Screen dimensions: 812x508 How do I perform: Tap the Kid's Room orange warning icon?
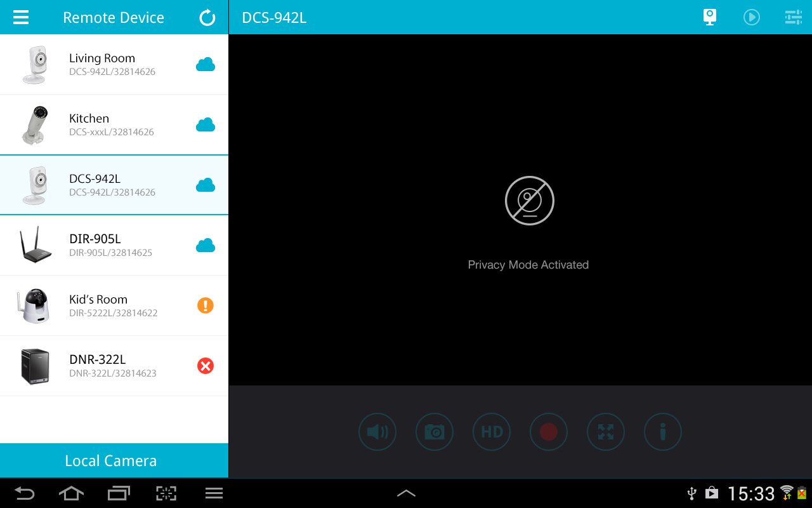click(206, 305)
